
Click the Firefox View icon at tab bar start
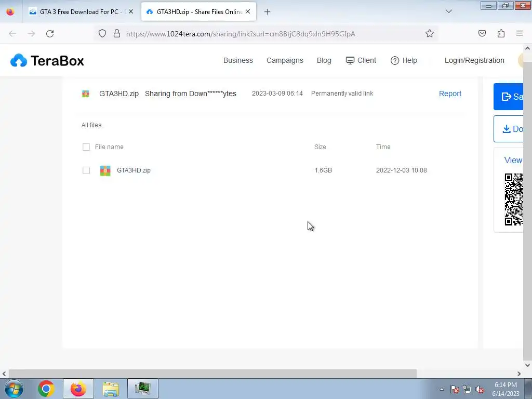(x=10, y=12)
